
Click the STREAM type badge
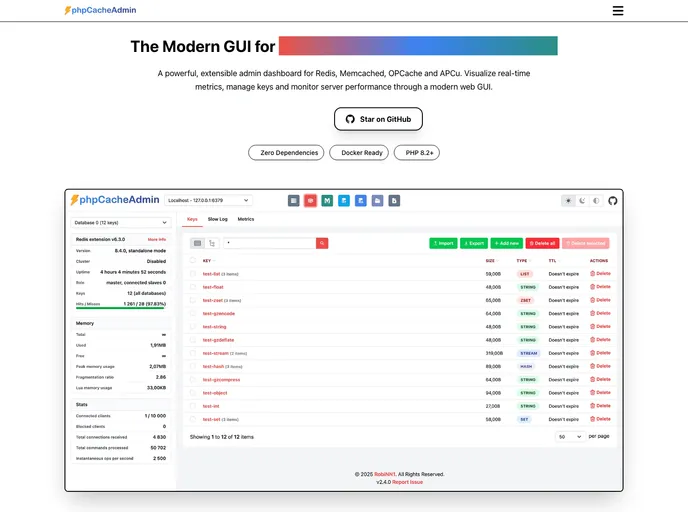[x=528, y=353]
